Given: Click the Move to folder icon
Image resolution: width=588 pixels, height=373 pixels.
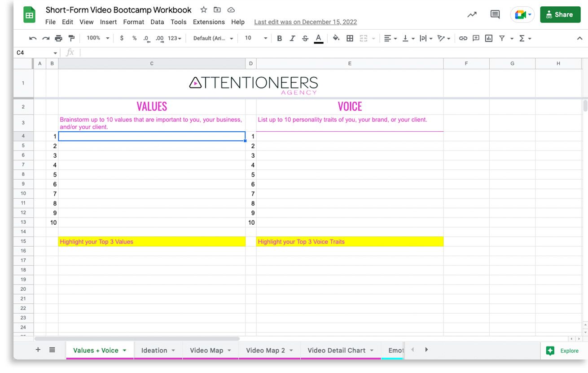Looking at the screenshot, I should click(217, 10).
